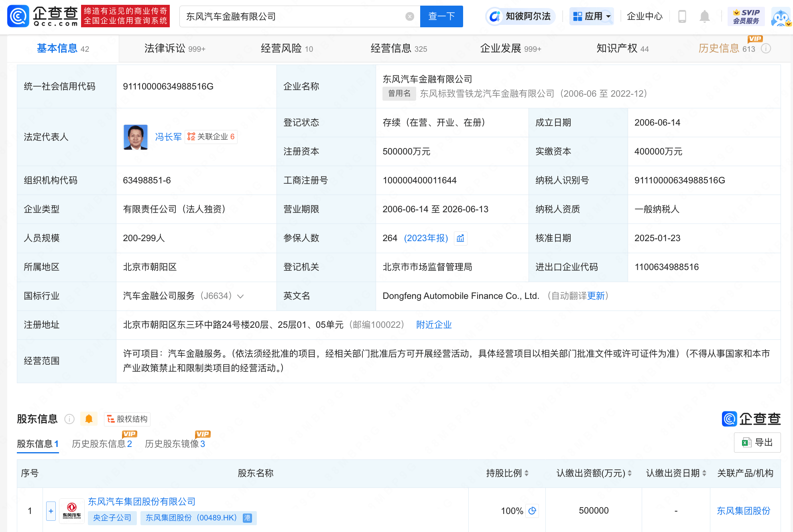Viewport: 793px width, 532px height.
Task: Click info icon beside 股东信息
Action: 69,419
